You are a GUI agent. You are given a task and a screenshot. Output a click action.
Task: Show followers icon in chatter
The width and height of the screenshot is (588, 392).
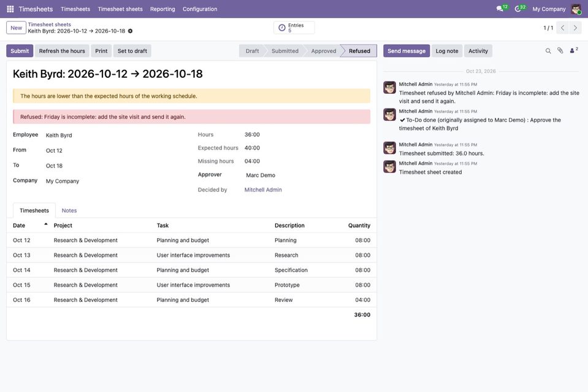(x=574, y=50)
